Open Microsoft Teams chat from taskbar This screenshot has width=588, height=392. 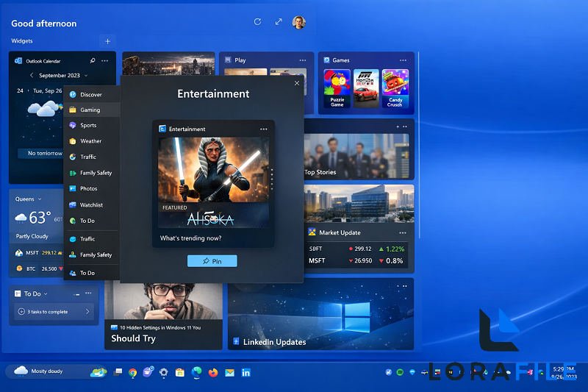tap(148, 371)
